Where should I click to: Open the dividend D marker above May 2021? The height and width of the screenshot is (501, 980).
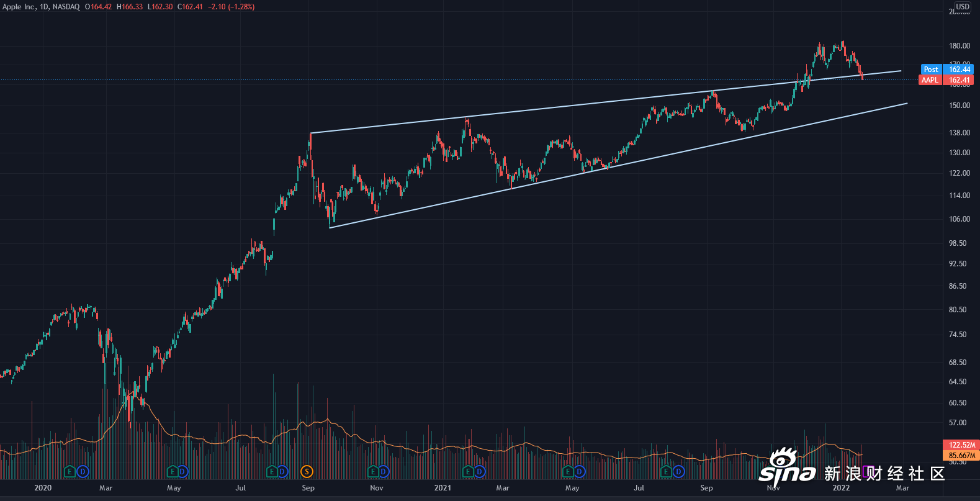[x=579, y=472]
